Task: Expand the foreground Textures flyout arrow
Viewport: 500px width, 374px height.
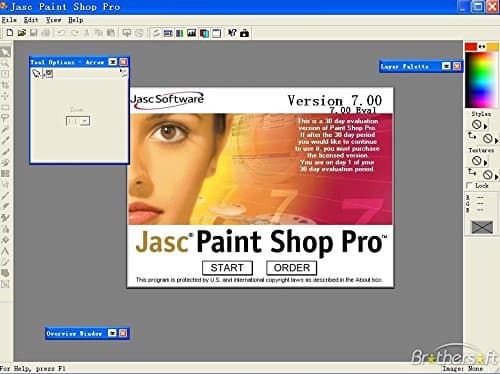Action: click(485, 163)
